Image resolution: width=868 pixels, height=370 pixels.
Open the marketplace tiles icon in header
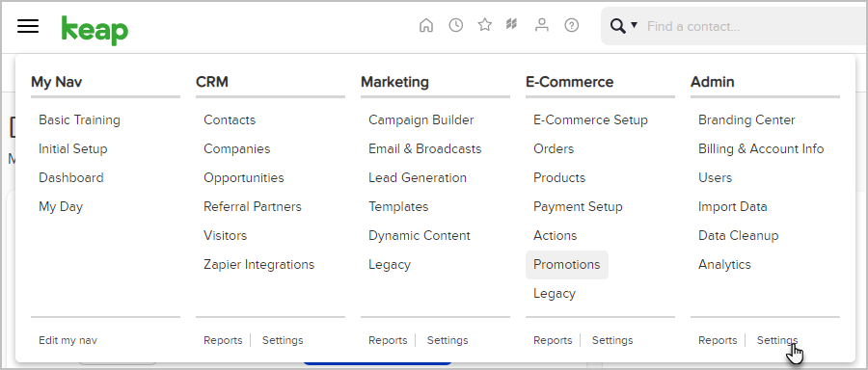click(511, 24)
